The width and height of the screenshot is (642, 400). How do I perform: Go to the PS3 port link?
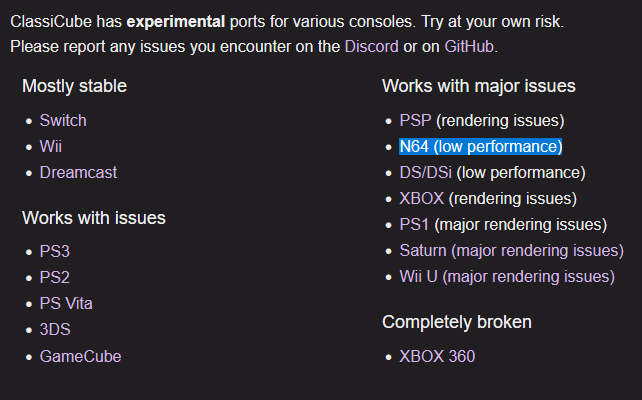(55, 251)
